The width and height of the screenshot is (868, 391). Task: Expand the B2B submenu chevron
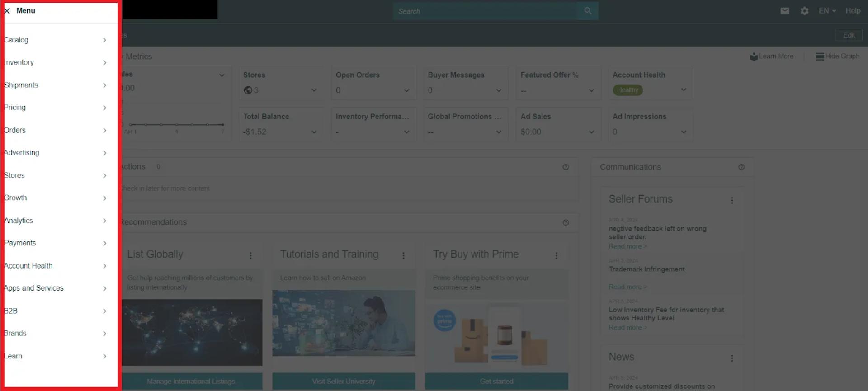pyautogui.click(x=104, y=311)
